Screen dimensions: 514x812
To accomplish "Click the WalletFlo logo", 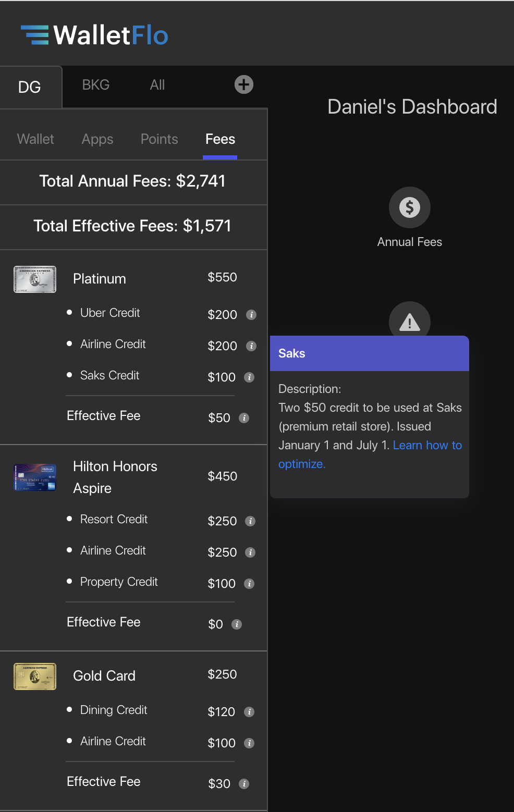I will point(94,35).
